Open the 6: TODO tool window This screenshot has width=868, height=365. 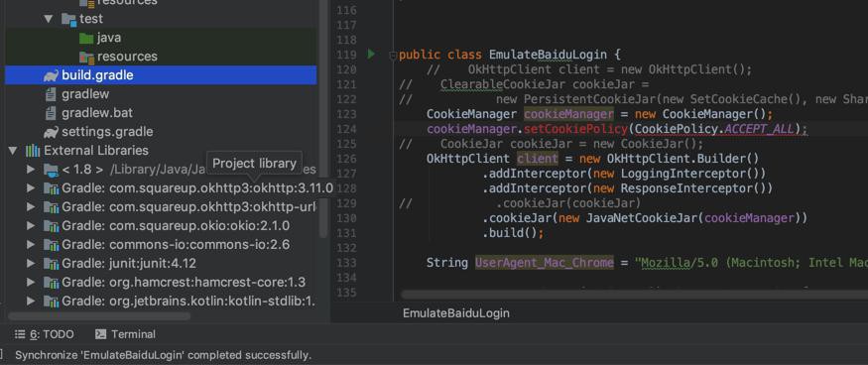(44, 334)
